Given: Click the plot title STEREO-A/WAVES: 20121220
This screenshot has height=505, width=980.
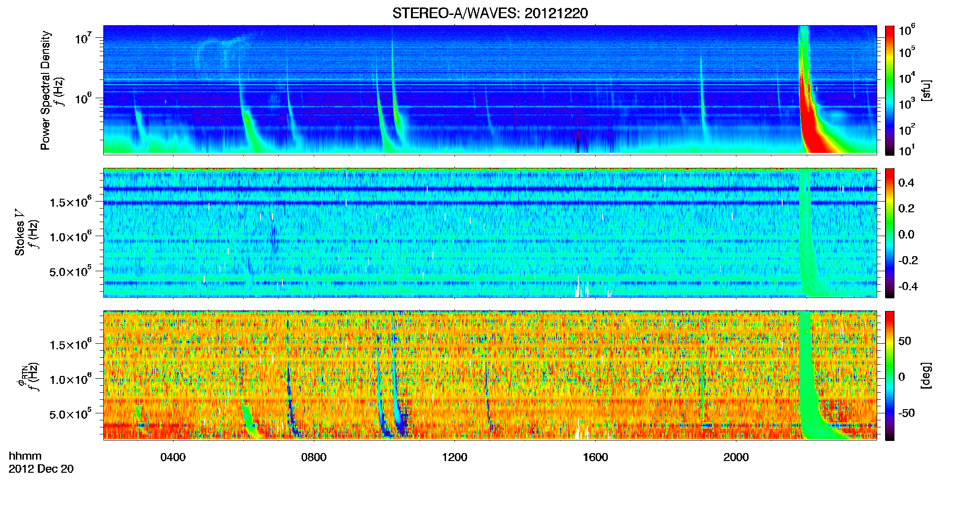Looking at the screenshot, I should 490,14.
